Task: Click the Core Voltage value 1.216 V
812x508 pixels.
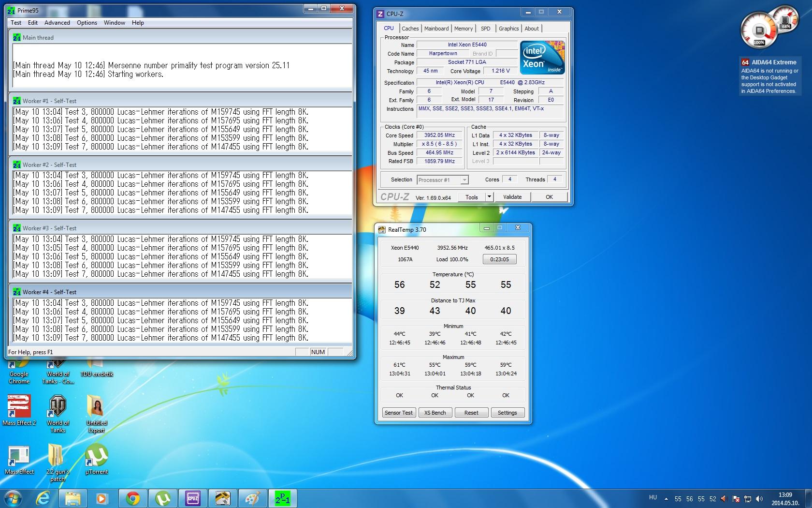Action: click(x=501, y=71)
